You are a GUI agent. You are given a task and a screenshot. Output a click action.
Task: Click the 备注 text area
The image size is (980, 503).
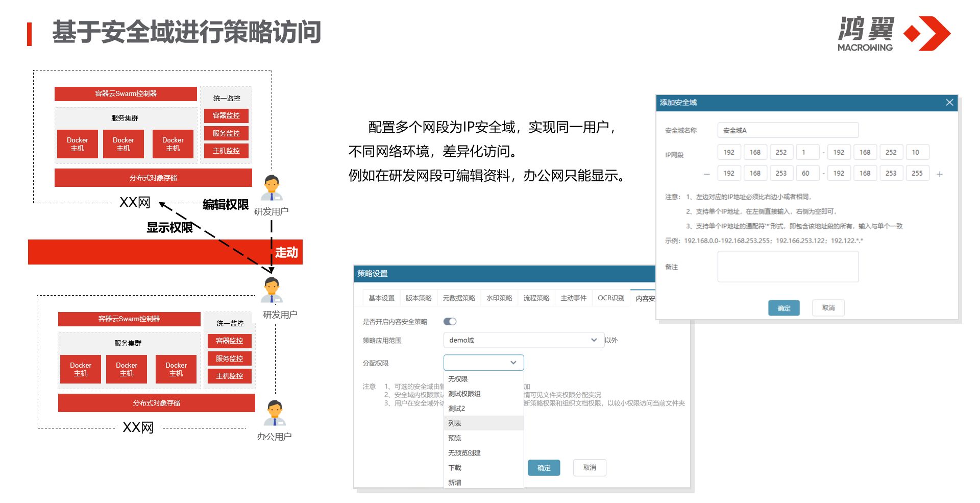[788, 267]
